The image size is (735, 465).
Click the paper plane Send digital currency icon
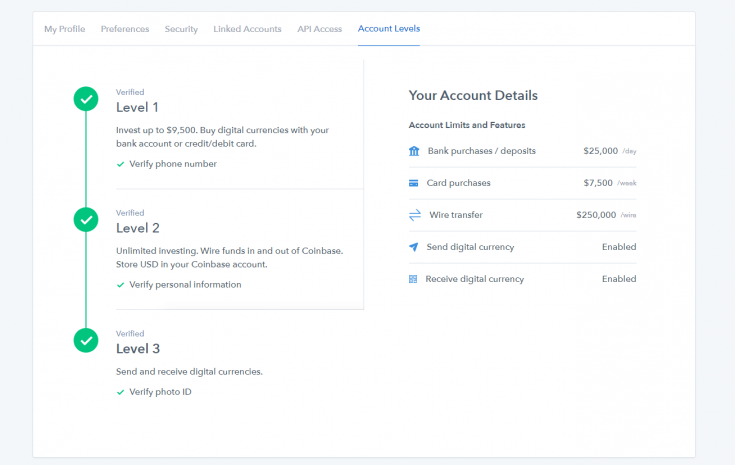coord(413,247)
